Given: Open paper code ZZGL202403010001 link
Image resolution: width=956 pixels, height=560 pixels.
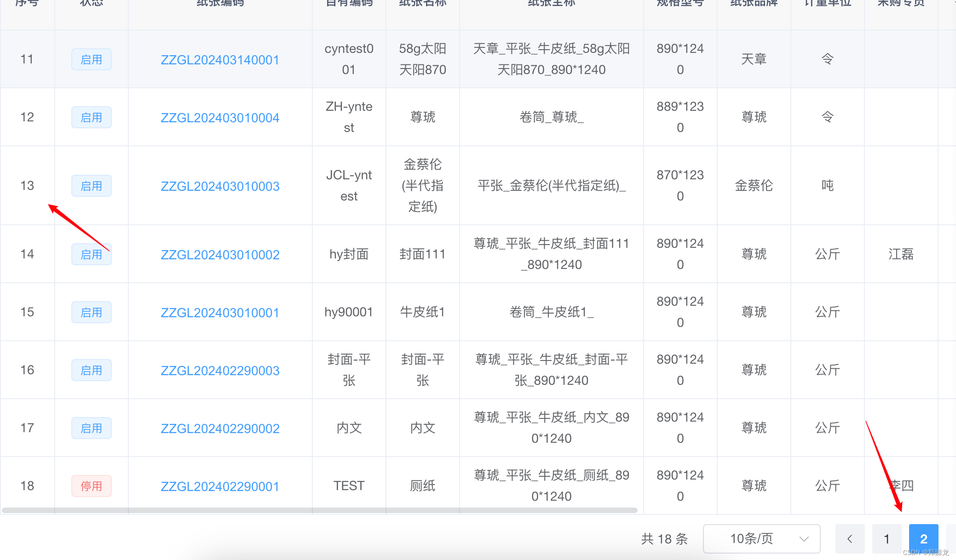Looking at the screenshot, I should click(220, 313).
